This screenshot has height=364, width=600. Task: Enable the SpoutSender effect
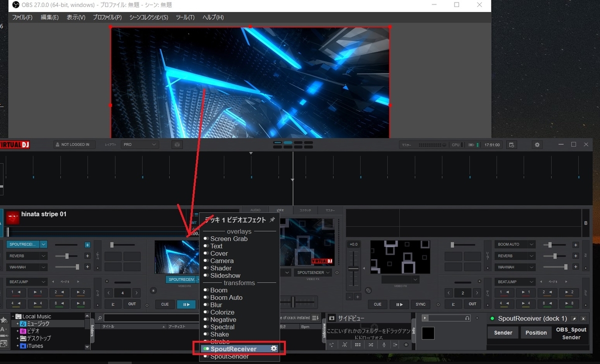pyautogui.click(x=205, y=357)
